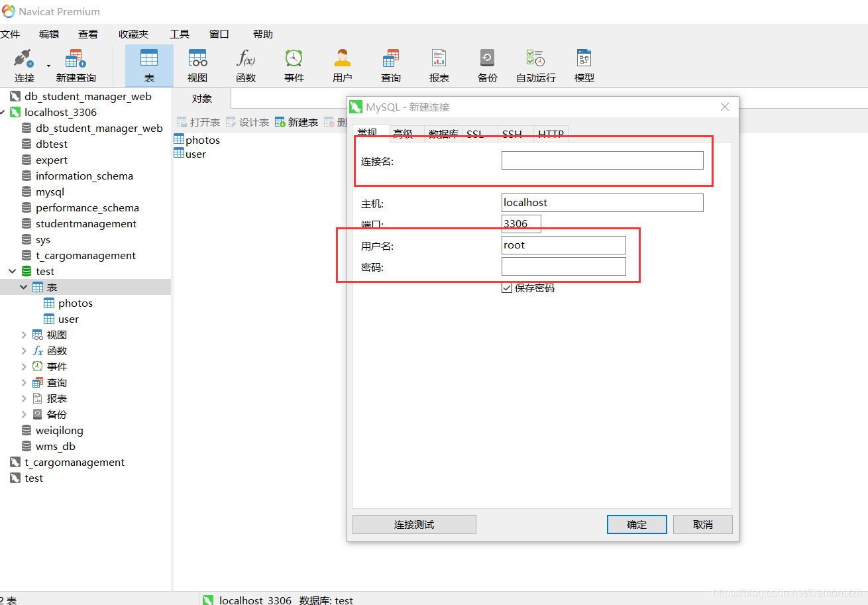This screenshot has height=605, width=868.
Task: Select the studentmanagement database
Action: point(86,223)
